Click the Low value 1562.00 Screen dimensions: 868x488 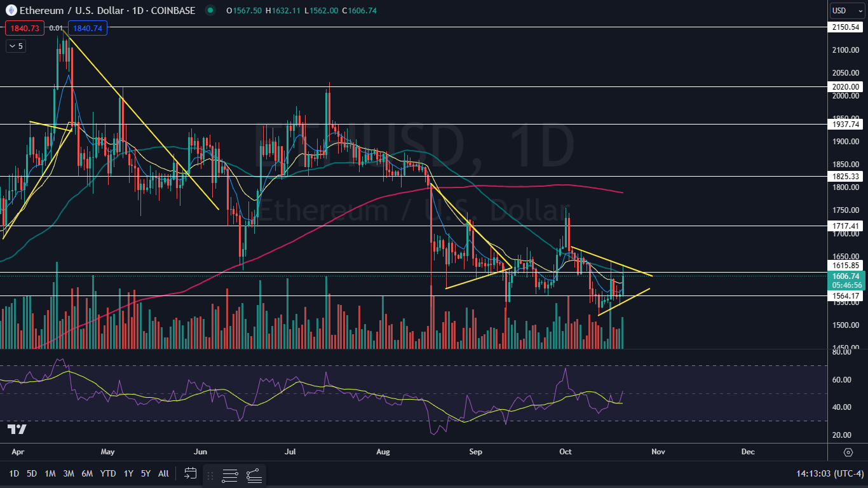point(323,11)
